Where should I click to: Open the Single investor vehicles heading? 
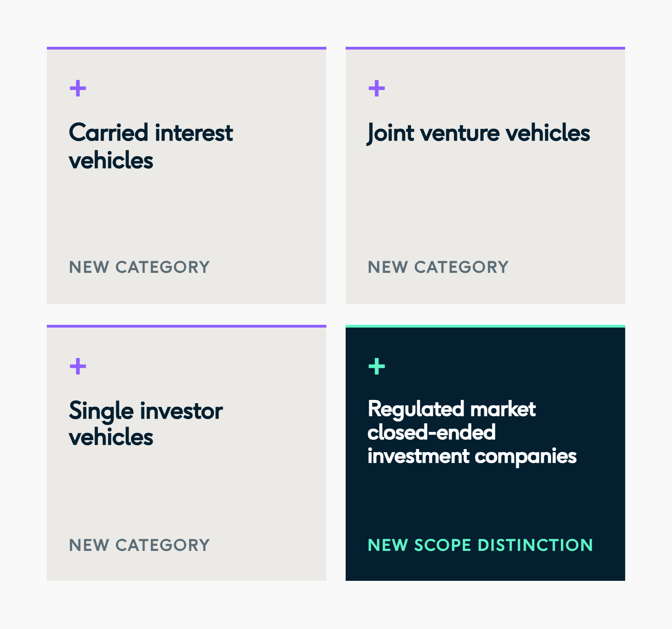(146, 423)
